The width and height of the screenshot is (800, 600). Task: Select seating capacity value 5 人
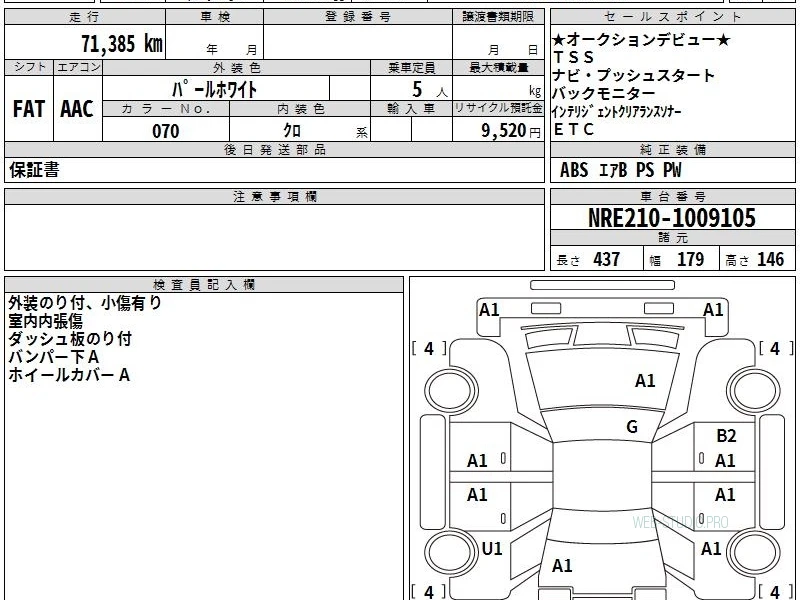click(x=429, y=90)
